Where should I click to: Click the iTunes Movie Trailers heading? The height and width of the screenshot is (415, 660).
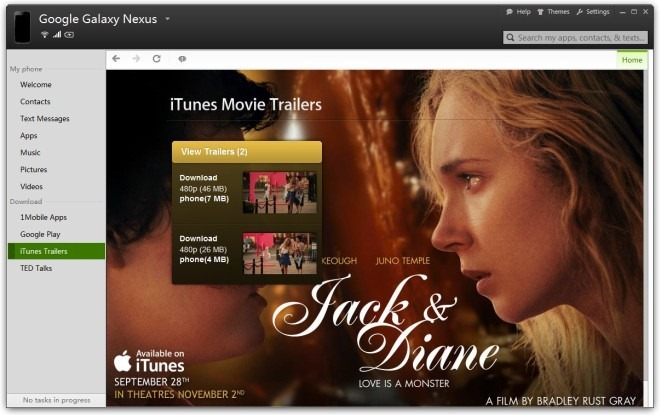coord(246,104)
